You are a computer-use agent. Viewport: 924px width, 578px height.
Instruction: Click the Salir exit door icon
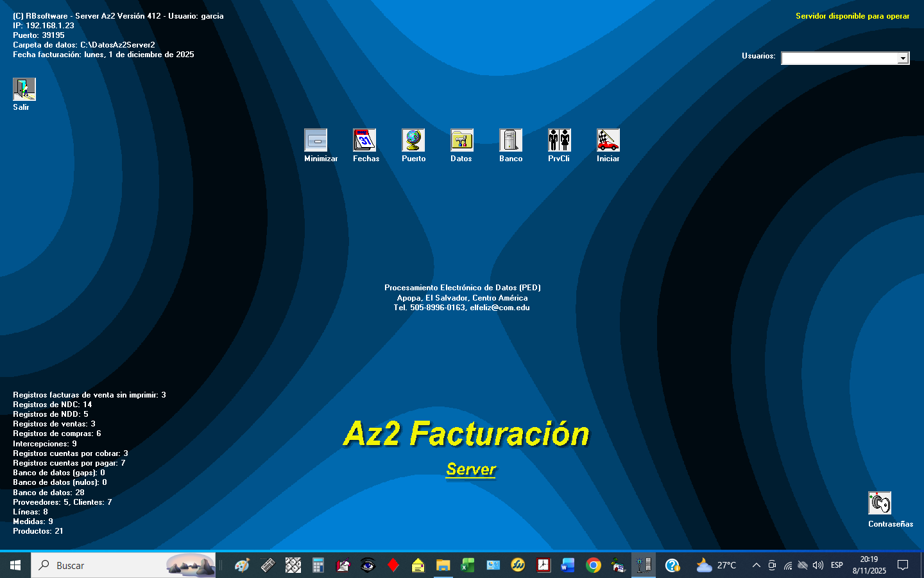(24, 89)
